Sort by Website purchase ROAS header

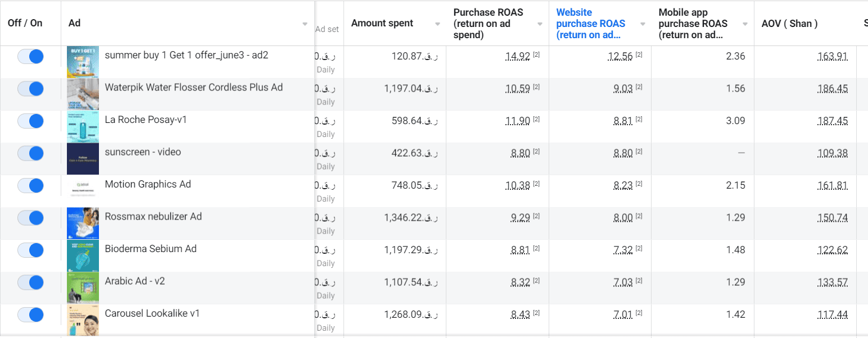(590, 24)
